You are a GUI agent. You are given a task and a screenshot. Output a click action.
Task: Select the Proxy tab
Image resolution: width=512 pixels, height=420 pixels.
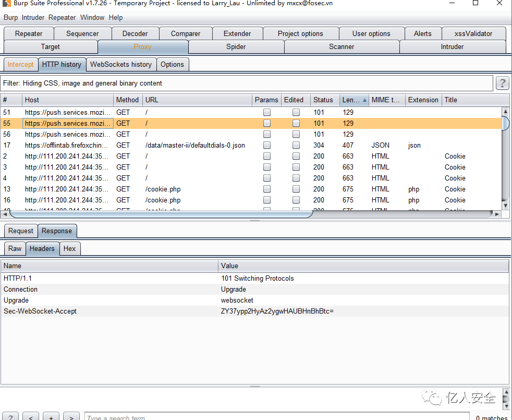(x=143, y=47)
